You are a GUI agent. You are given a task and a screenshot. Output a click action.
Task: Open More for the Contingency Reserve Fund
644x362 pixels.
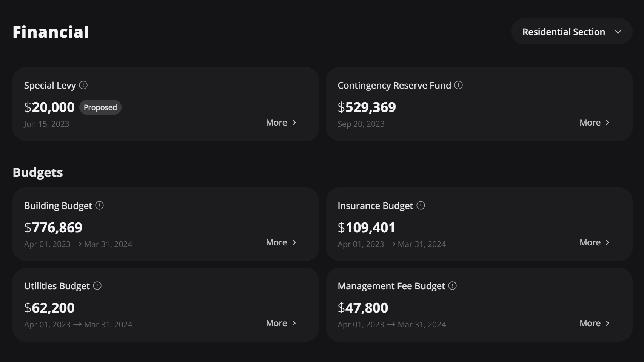(589, 123)
